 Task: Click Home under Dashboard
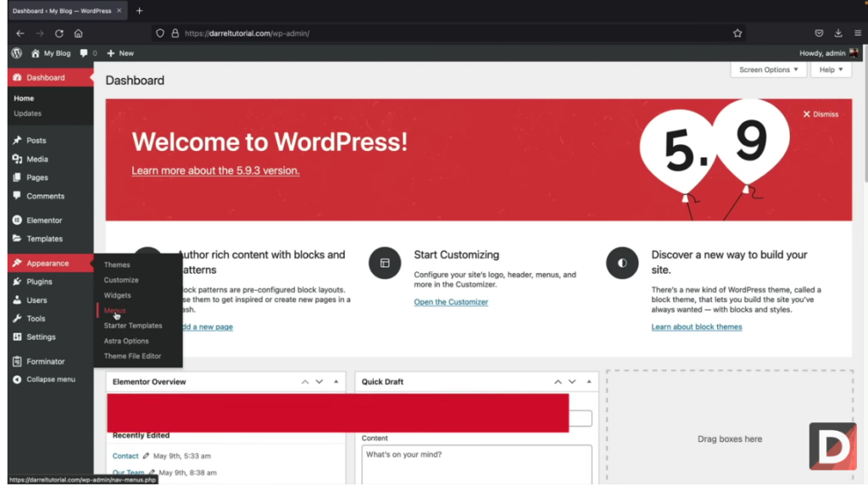pos(24,98)
